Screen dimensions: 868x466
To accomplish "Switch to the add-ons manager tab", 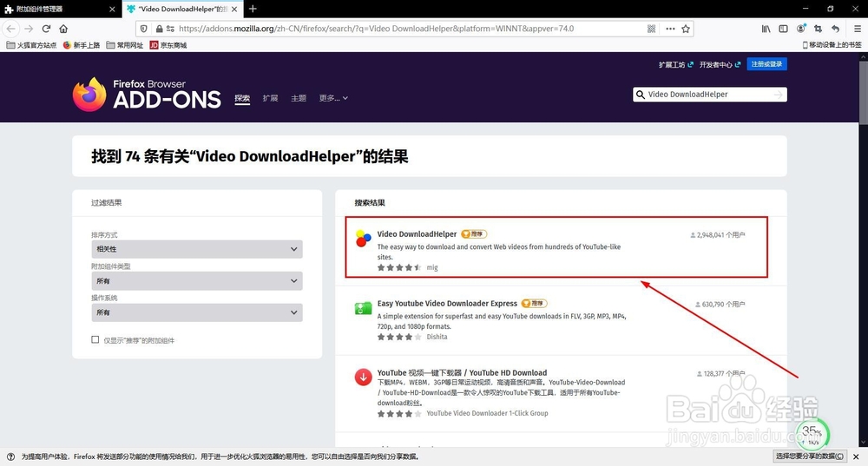I will point(60,9).
